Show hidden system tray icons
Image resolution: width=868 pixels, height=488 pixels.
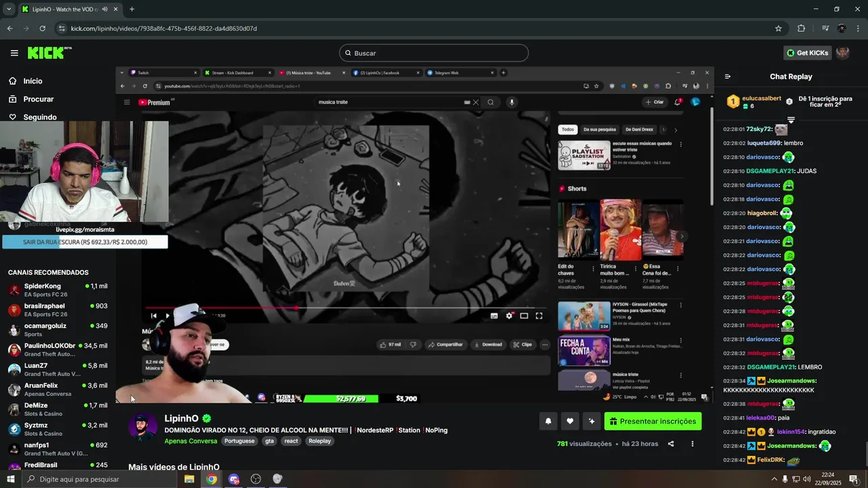(x=774, y=479)
